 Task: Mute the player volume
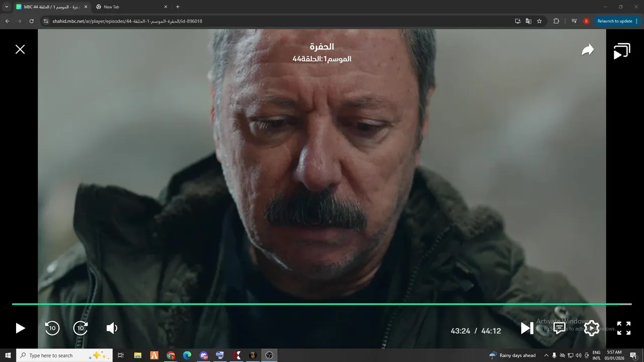(112, 328)
